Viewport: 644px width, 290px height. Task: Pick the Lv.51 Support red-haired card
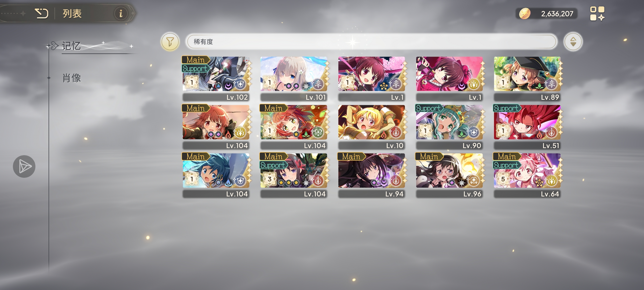pyautogui.click(x=527, y=127)
